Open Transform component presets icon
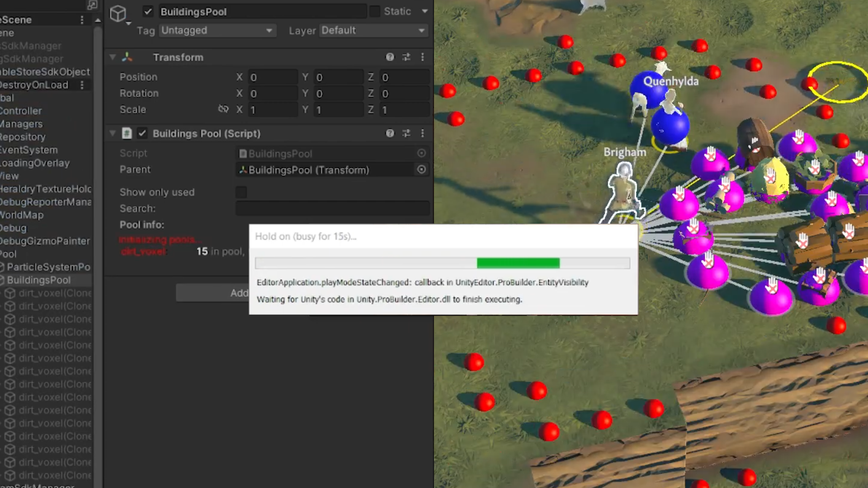868x488 pixels. [406, 57]
